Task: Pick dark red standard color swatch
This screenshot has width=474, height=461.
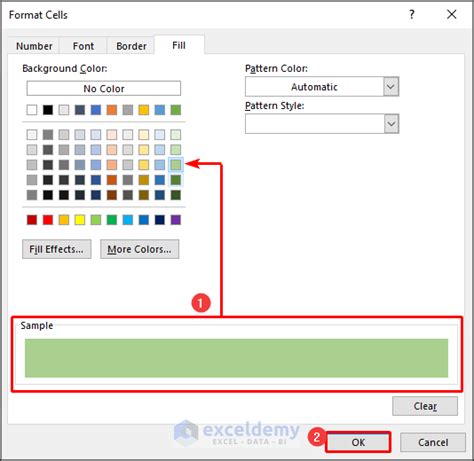Action: [x=32, y=220]
